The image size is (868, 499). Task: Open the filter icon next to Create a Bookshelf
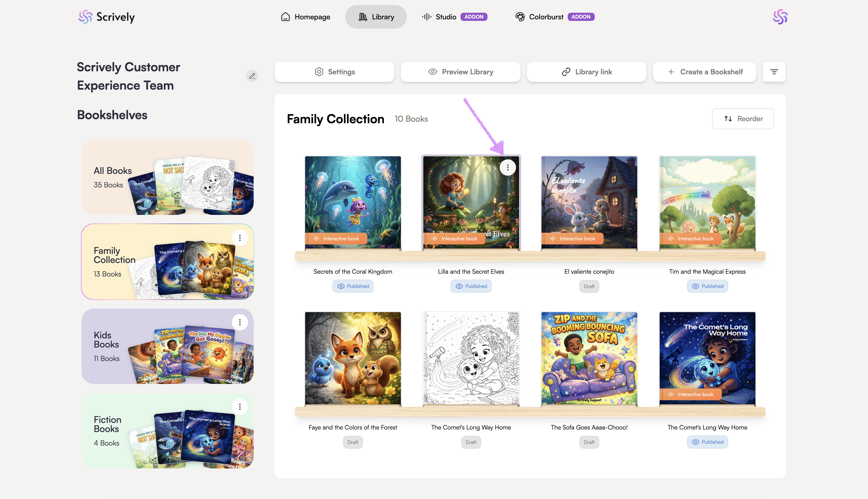774,72
